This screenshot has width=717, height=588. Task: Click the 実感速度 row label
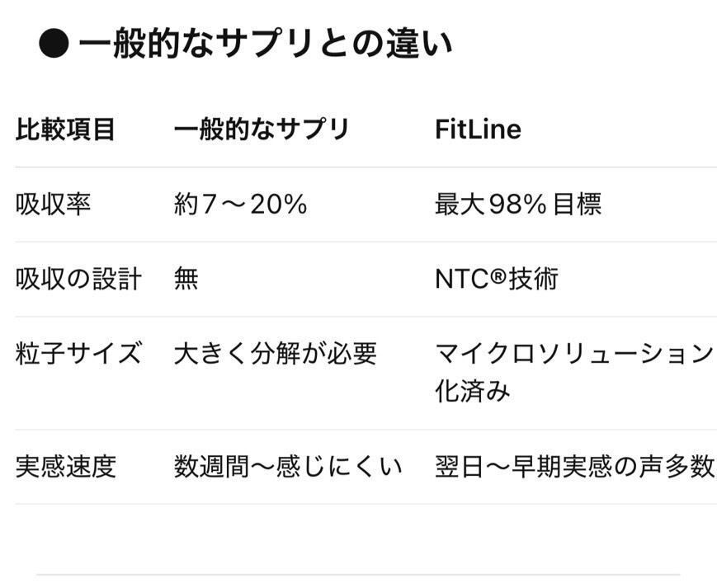(x=65, y=467)
